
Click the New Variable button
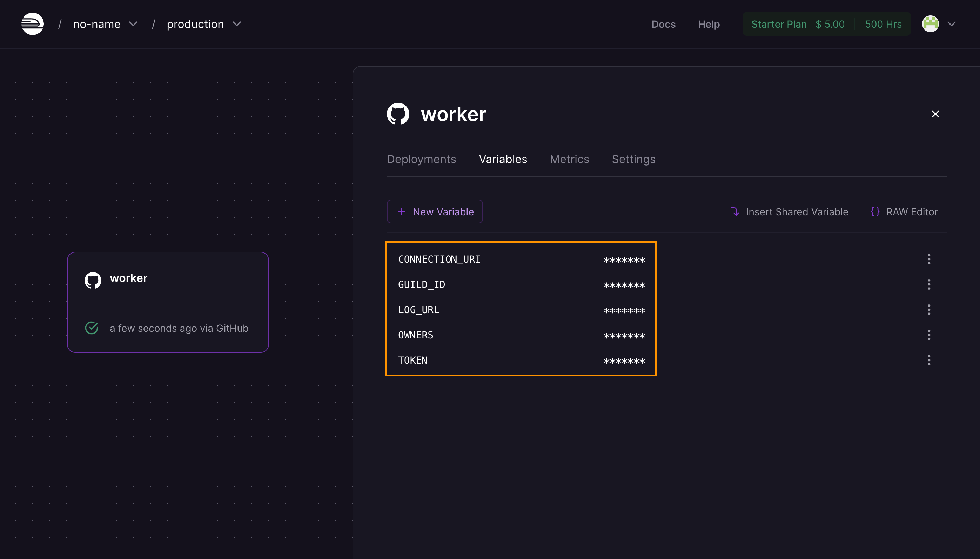[x=434, y=211]
